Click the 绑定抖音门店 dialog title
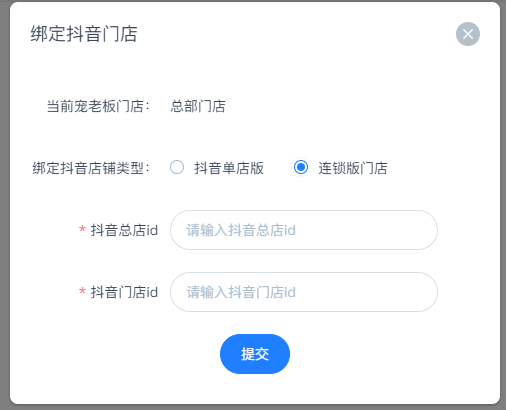Screen dimensions: 506x410 tap(84, 34)
